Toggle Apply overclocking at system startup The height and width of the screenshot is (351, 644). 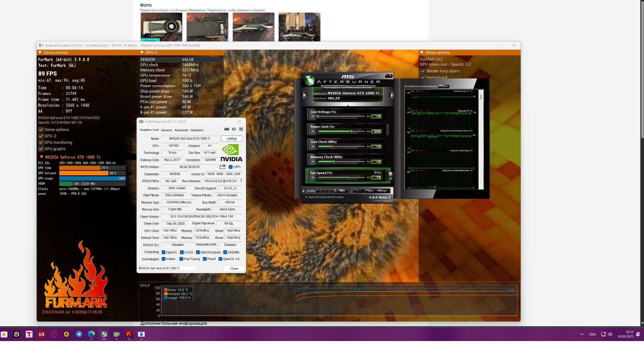pyautogui.click(x=324, y=197)
